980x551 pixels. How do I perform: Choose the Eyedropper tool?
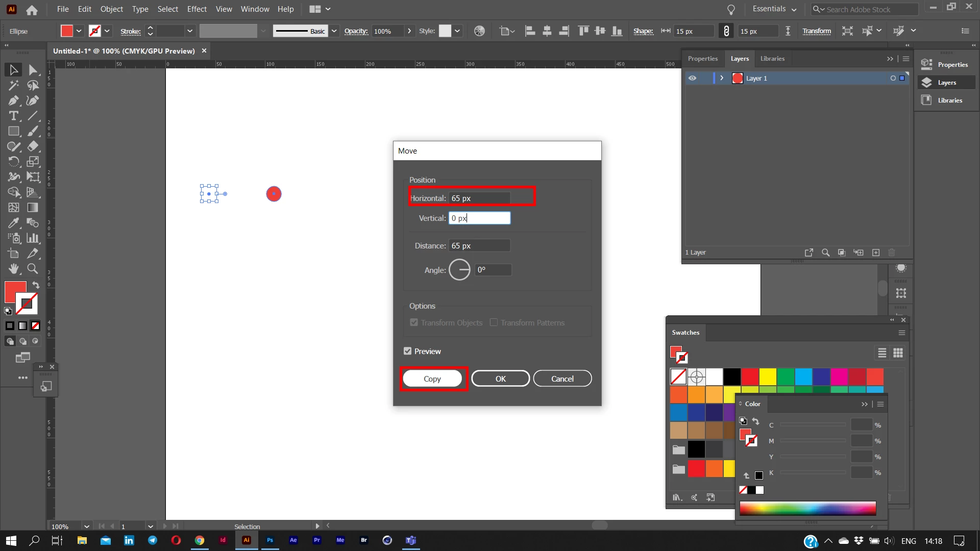point(13,223)
